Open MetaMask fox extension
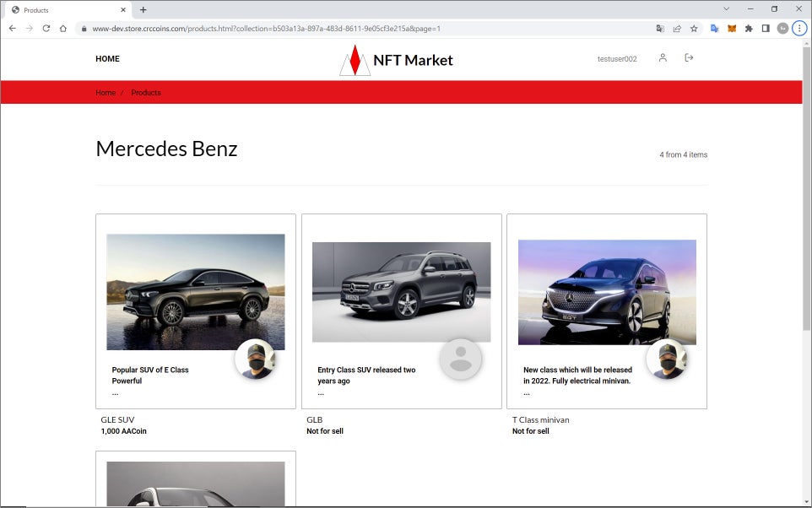Screen dimensions: 812x508 (x=732, y=29)
